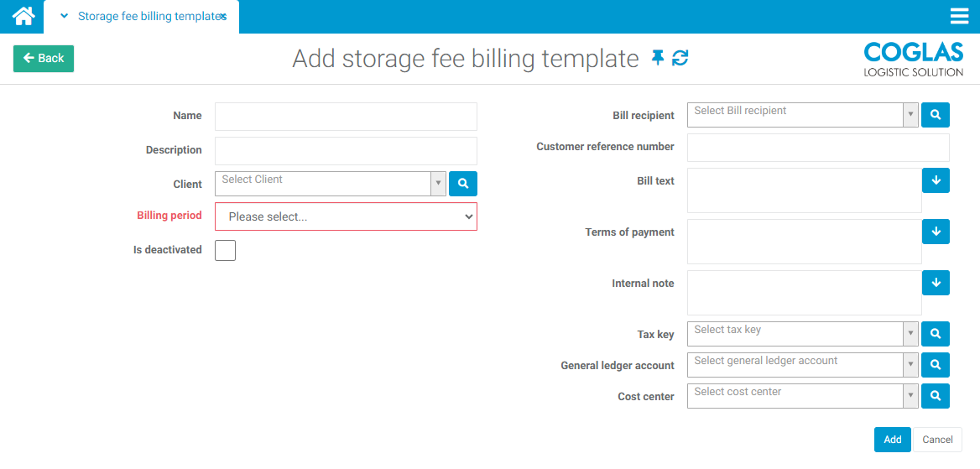
Task: Click the Add button
Action: tap(892, 440)
